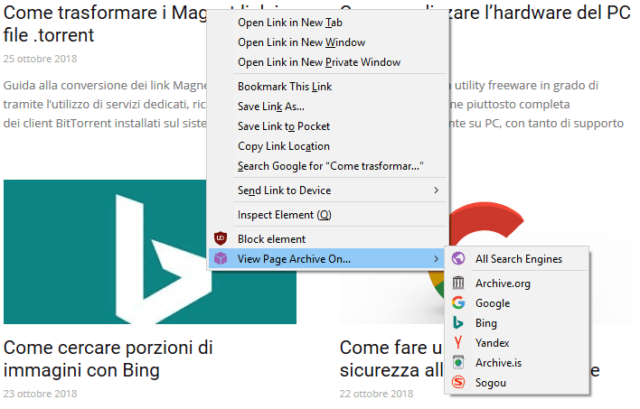Click the Sogou logo icon
The height and width of the screenshot is (409, 640).
coord(458,383)
